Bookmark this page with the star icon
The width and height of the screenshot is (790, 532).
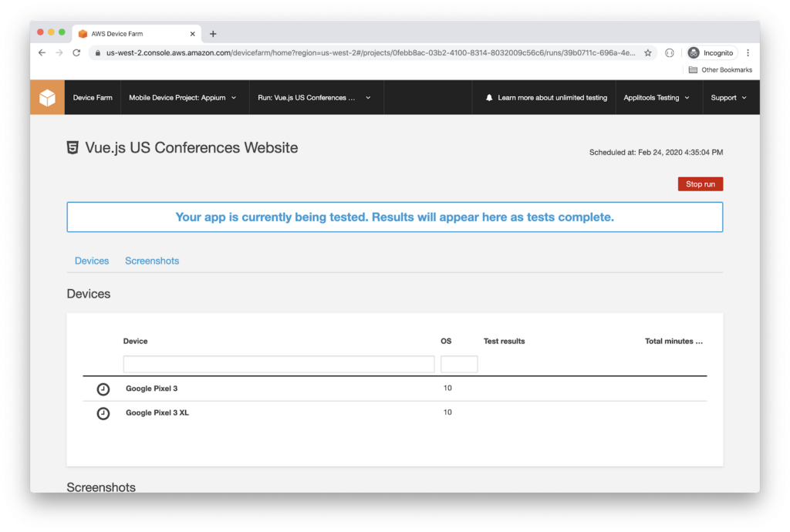pos(648,53)
